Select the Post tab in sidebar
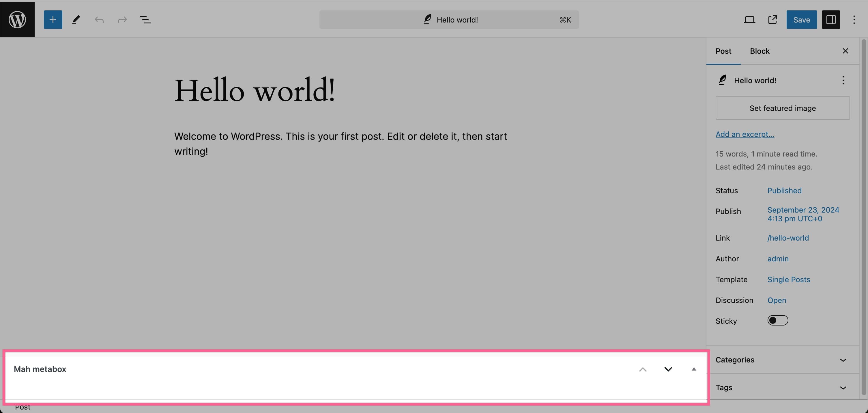 [723, 51]
